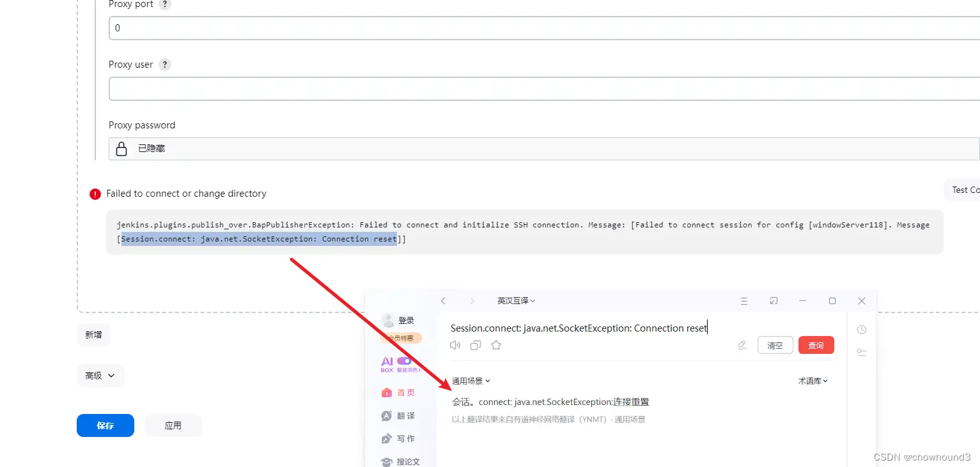Close the translator window
The image size is (980, 467).
pos(862,301)
